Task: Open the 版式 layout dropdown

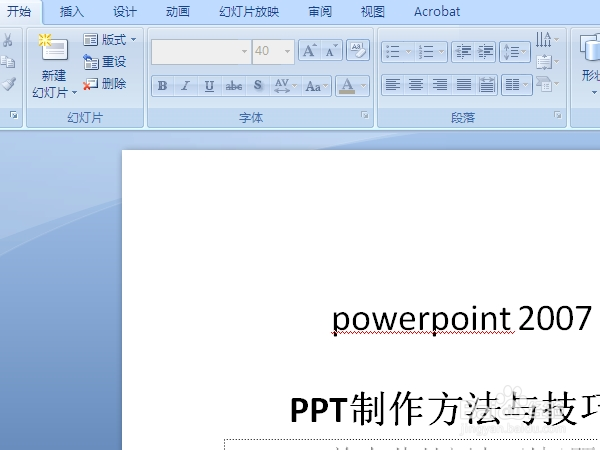Action: click(110, 39)
